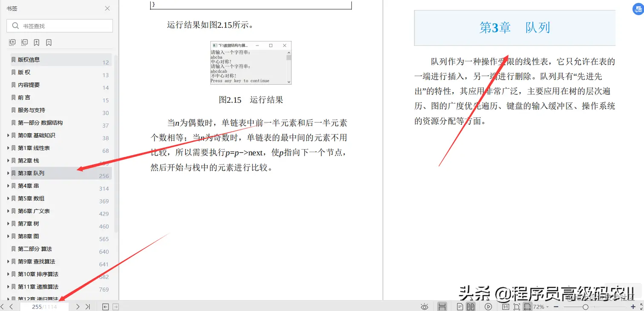Jump to the last page with arrow button
644x311 pixels.
pyautogui.click(x=88, y=306)
